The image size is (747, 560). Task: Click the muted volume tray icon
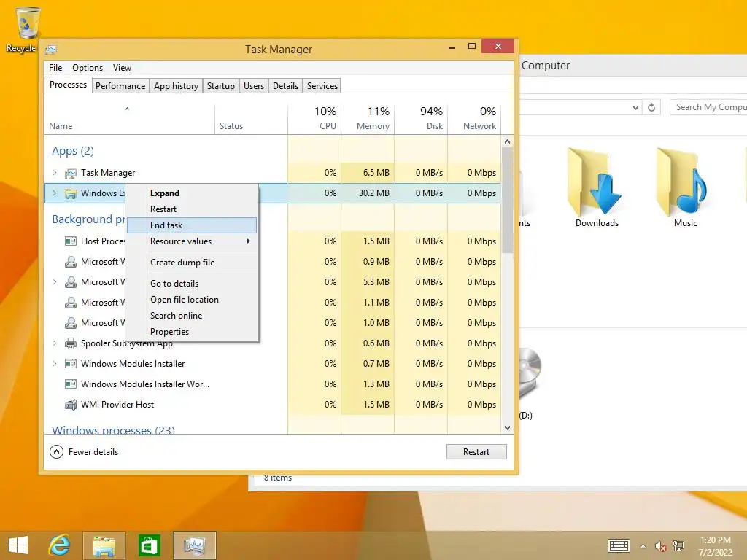(660, 546)
